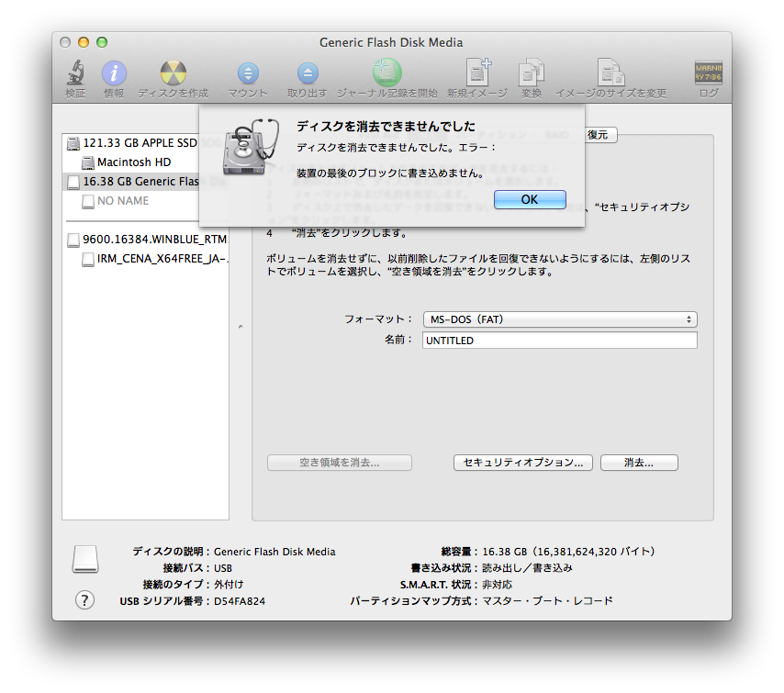Switch to the 復元 (Restore) tab
The image size is (784, 693).
click(x=598, y=135)
